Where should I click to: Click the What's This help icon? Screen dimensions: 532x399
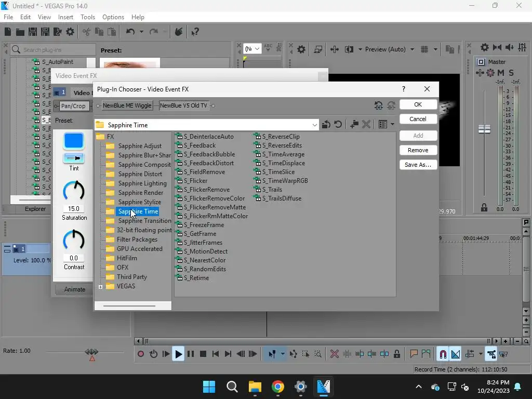(x=195, y=32)
